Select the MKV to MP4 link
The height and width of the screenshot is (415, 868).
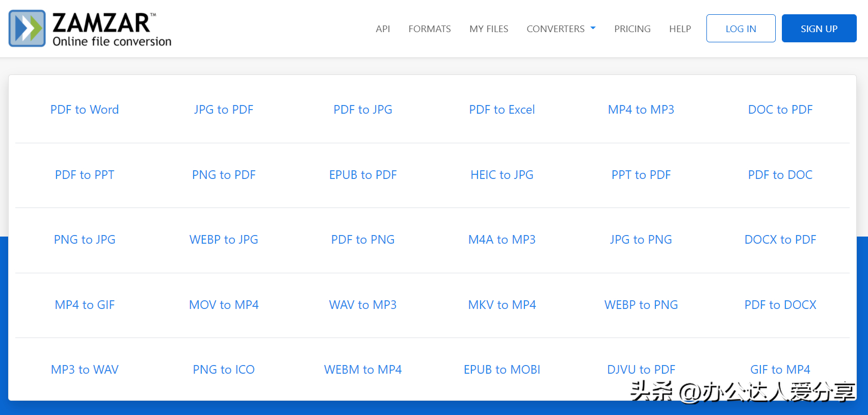click(502, 305)
